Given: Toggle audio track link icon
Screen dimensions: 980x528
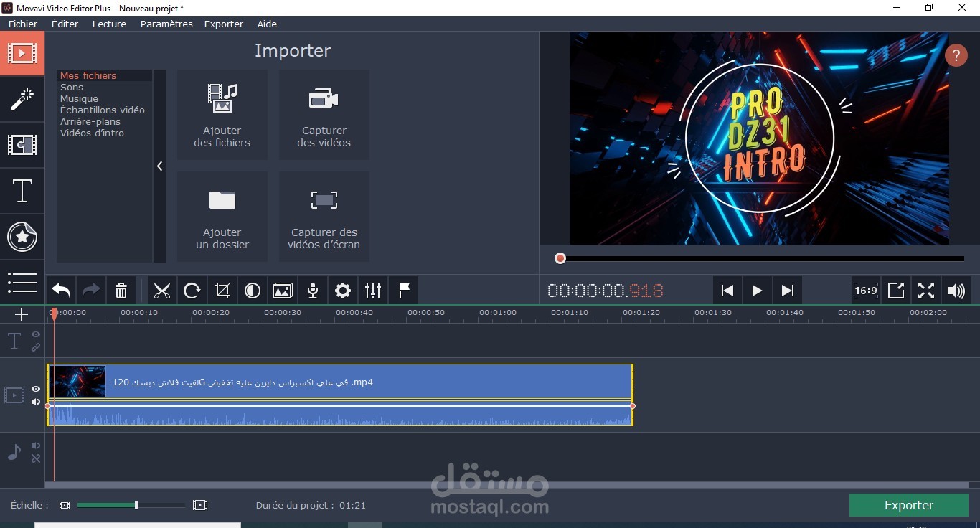Looking at the screenshot, I should [36, 458].
